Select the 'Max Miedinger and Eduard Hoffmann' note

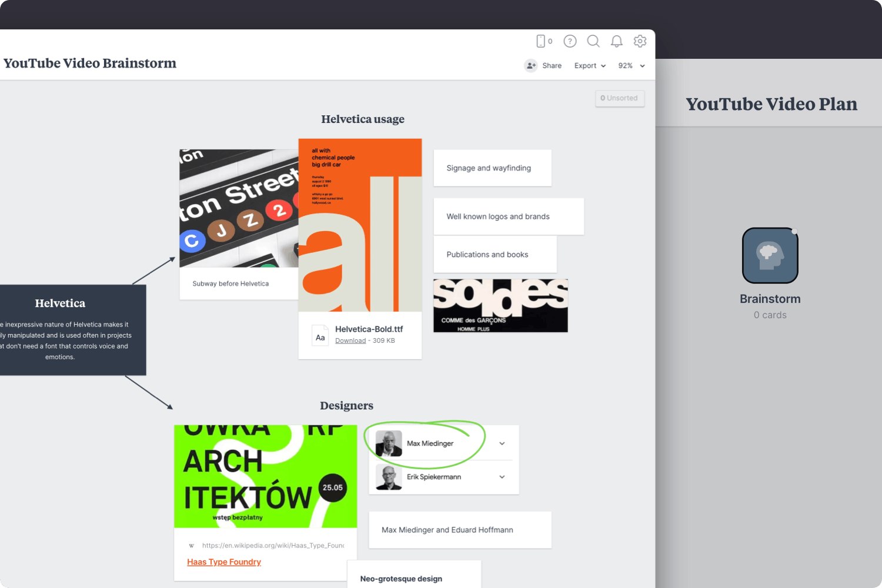click(x=460, y=530)
